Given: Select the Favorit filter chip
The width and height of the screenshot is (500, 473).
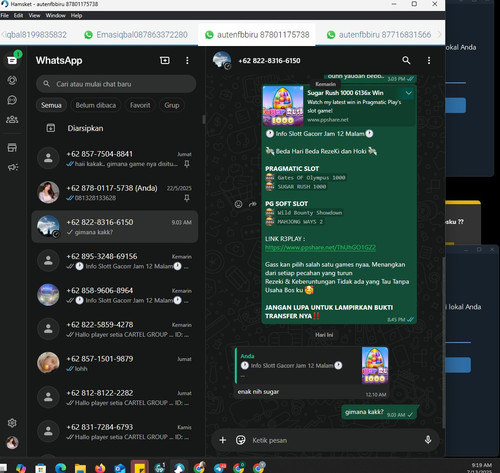Looking at the screenshot, I should tap(140, 105).
